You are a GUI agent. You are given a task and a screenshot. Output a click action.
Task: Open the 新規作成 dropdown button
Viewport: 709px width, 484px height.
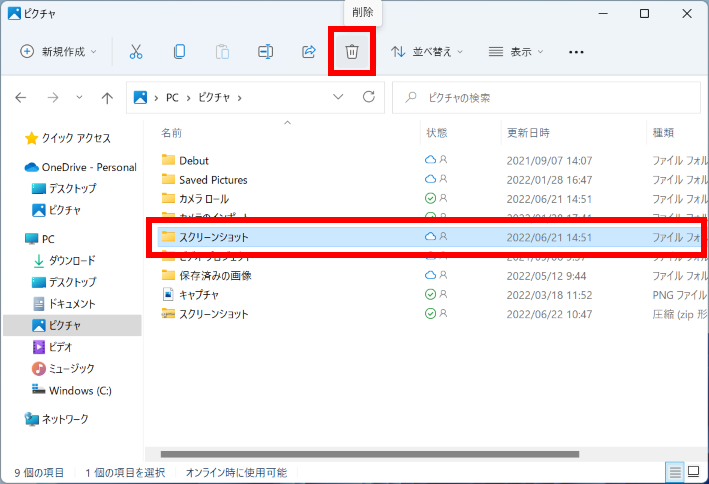point(59,52)
